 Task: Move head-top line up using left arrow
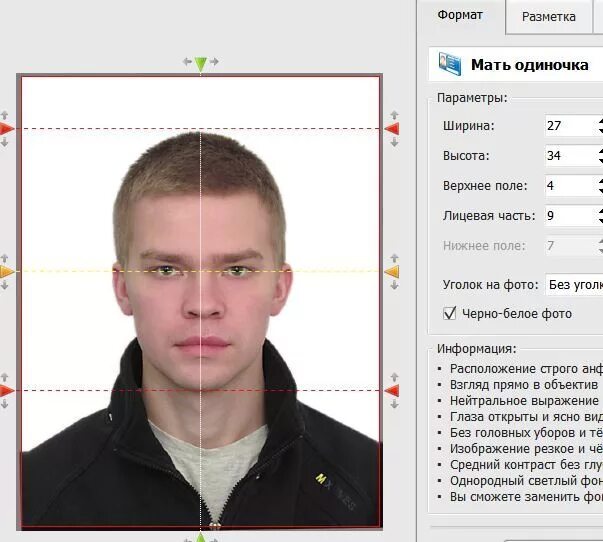(x=5, y=115)
